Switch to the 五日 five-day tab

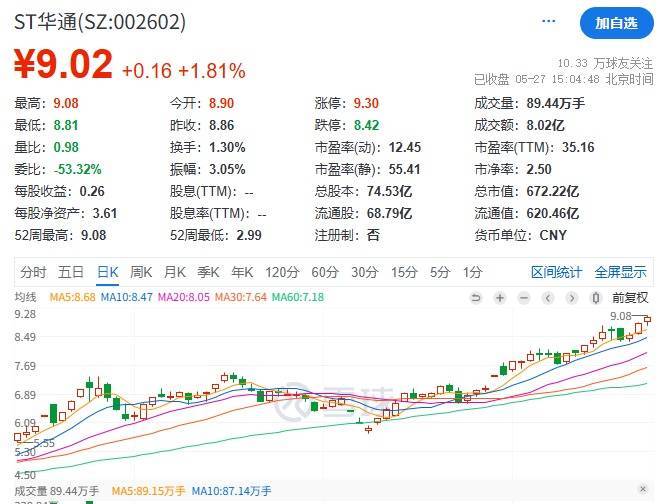71,272
